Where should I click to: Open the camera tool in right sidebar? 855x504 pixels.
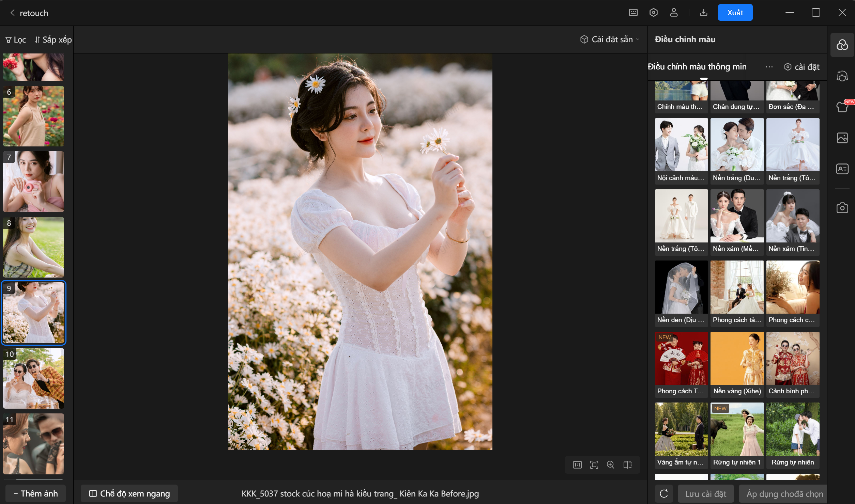coord(842,208)
